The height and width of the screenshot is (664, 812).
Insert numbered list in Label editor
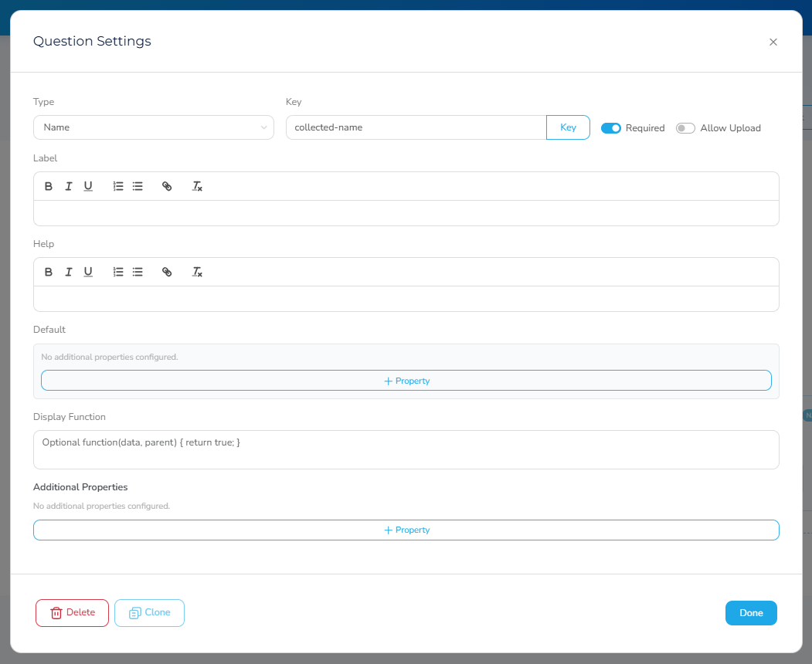click(x=118, y=186)
